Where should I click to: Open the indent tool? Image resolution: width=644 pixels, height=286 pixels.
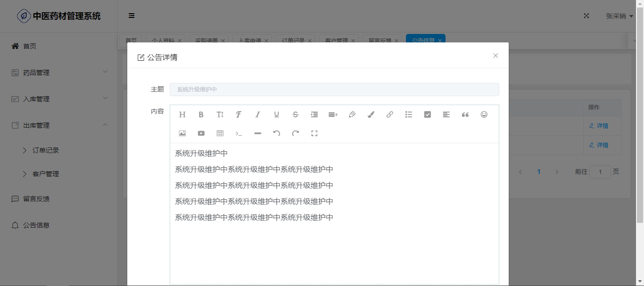pyautogui.click(x=314, y=114)
